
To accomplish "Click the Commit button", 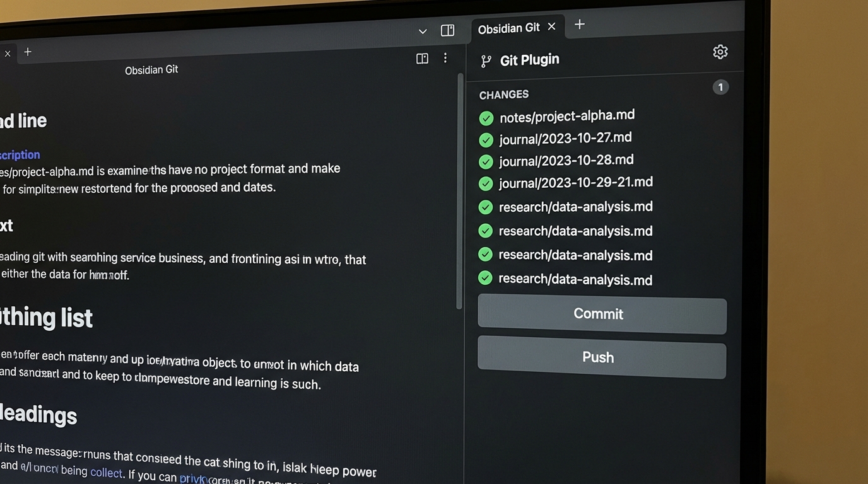I will pyautogui.click(x=602, y=313).
